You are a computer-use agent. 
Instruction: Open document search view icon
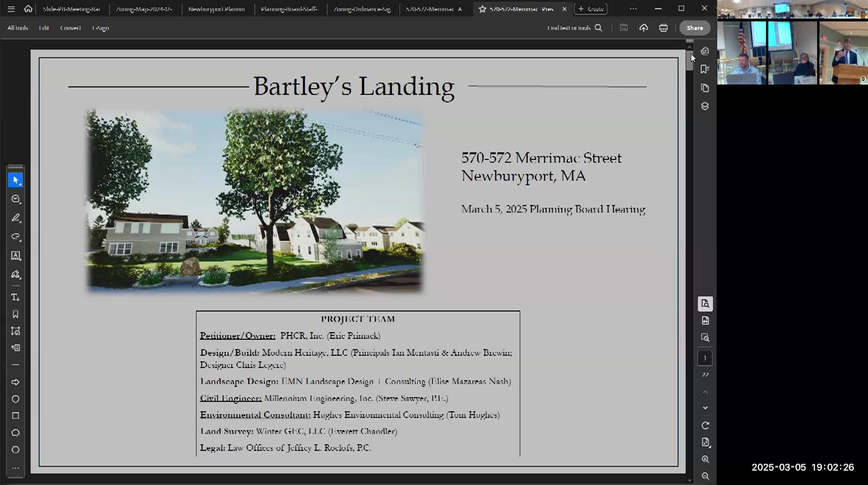click(x=705, y=304)
